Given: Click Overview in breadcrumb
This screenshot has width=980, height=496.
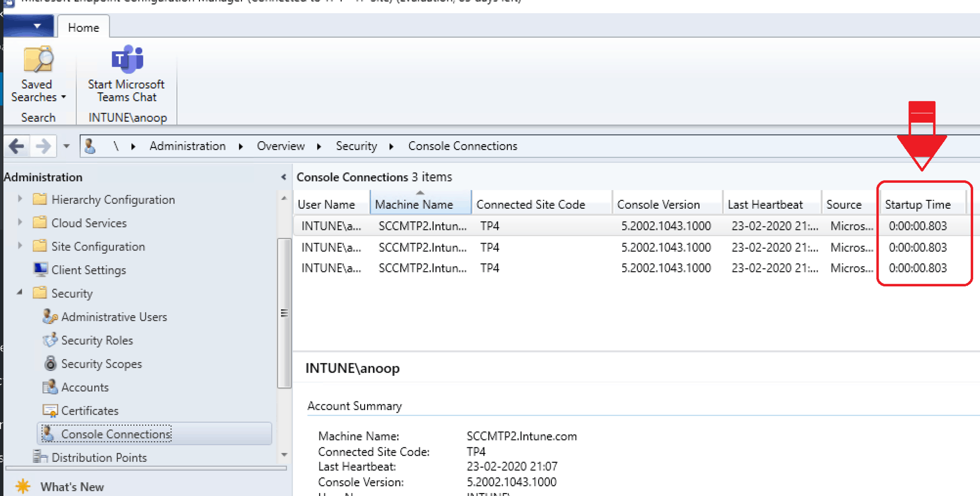Looking at the screenshot, I should click(281, 146).
